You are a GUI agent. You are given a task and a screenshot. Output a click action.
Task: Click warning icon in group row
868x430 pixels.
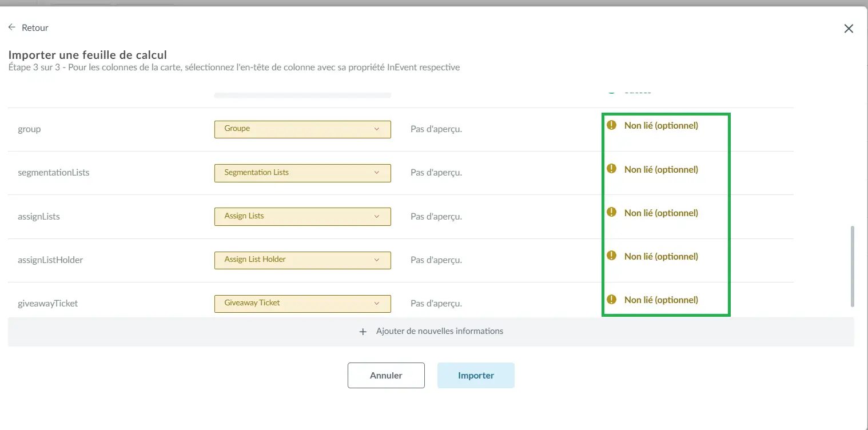point(611,125)
